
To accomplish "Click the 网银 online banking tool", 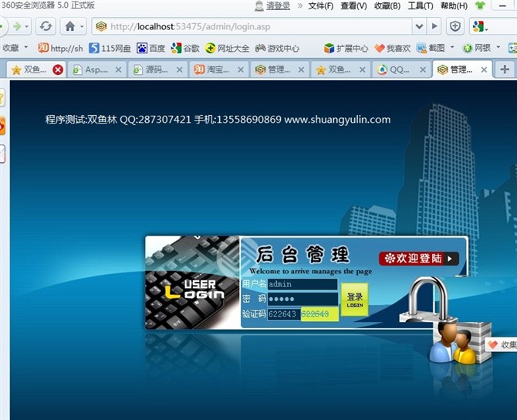I will click(x=476, y=48).
